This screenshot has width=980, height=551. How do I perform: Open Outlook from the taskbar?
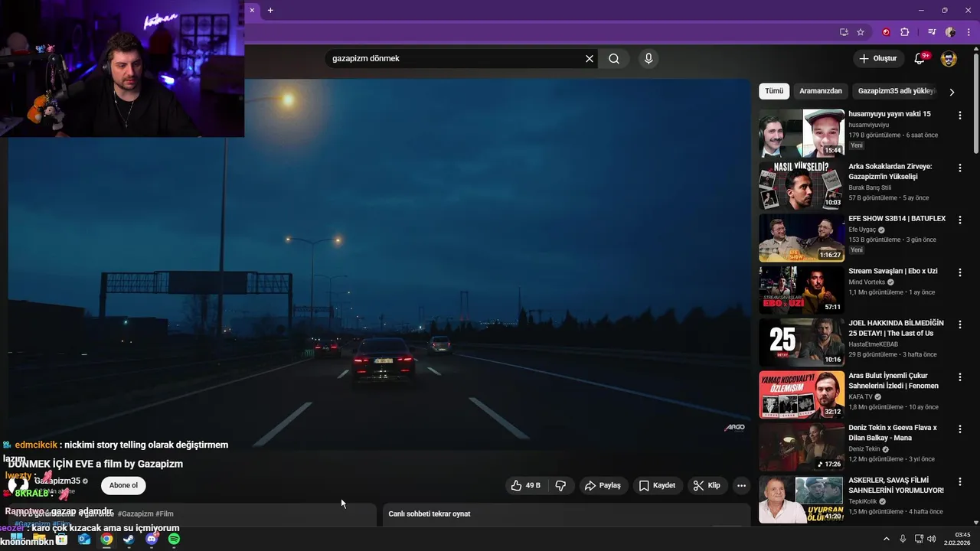click(84, 539)
